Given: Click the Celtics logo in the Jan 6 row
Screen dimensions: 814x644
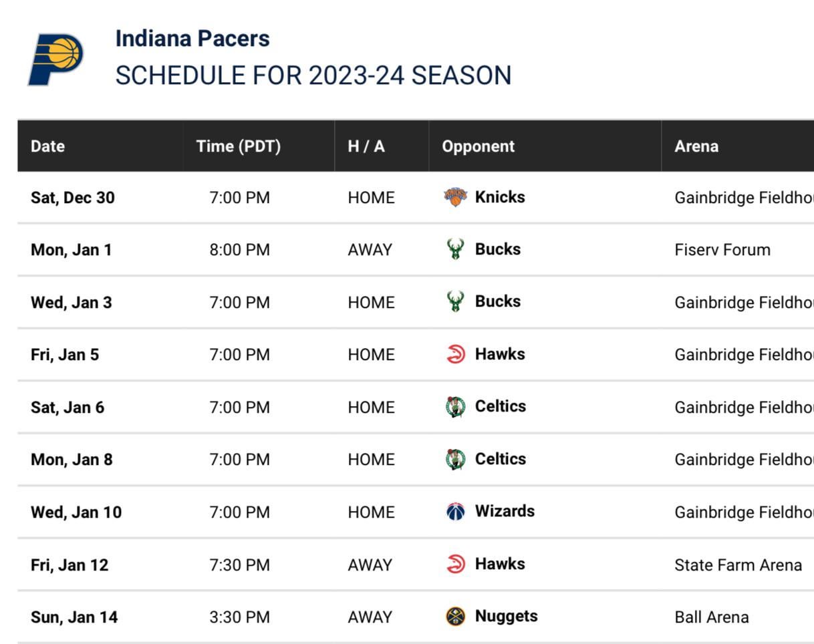Looking at the screenshot, I should [455, 407].
